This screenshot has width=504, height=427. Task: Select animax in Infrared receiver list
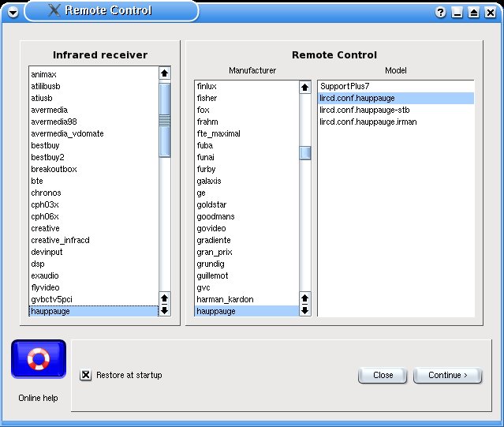point(94,74)
